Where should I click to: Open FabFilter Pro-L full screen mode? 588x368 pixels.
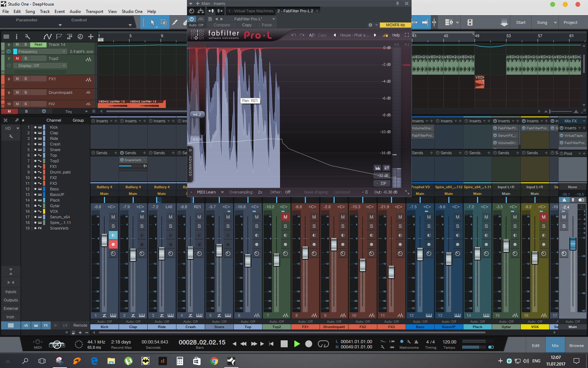tap(407, 35)
